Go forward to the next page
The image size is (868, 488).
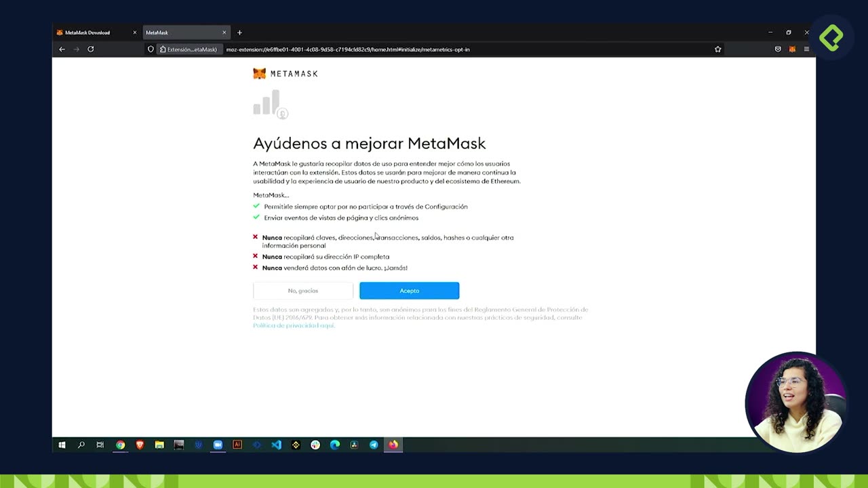(76, 49)
